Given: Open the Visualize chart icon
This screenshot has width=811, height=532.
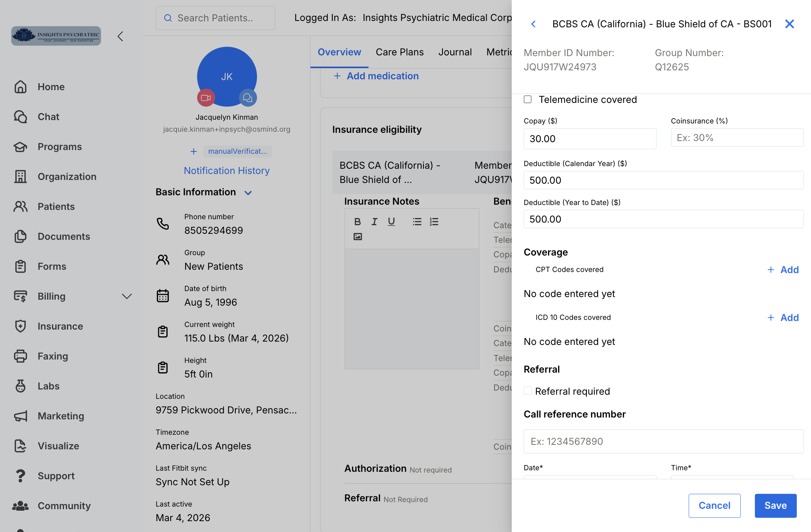Looking at the screenshot, I should [x=21, y=446].
